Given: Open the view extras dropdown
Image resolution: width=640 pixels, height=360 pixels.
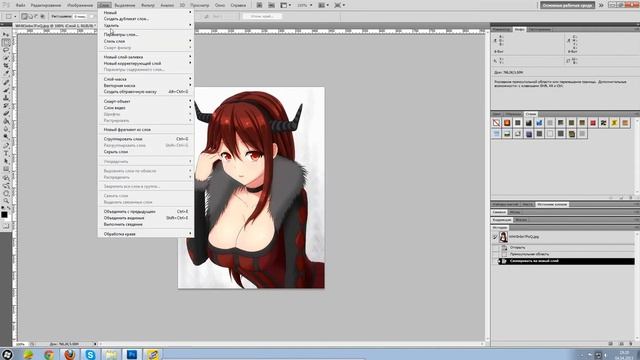Looking at the screenshot, I should [x=285, y=5].
